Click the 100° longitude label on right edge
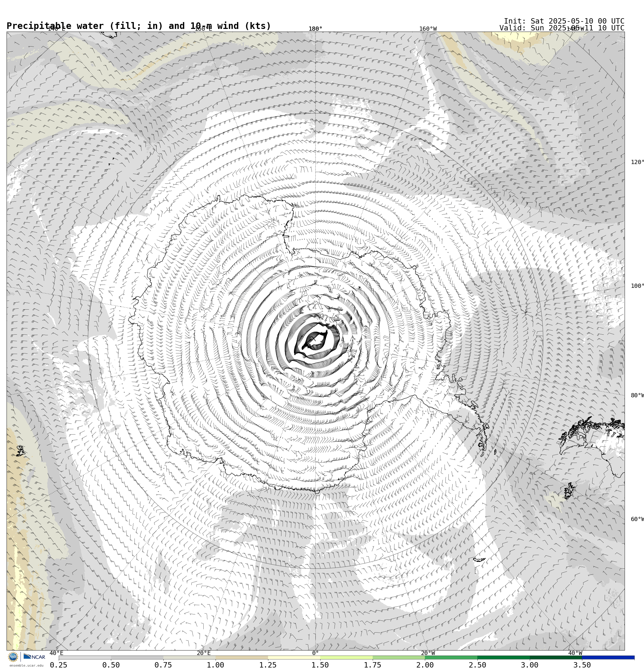 [x=637, y=286]
